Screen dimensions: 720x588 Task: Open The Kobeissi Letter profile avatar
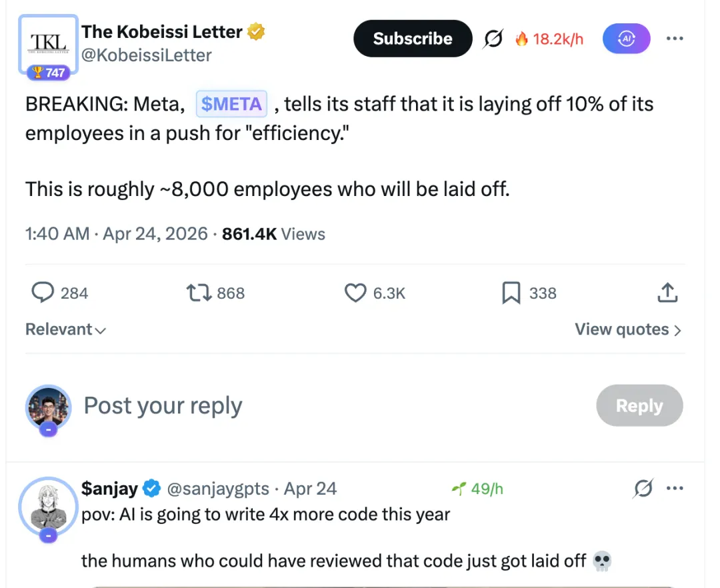(x=48, y=45)
